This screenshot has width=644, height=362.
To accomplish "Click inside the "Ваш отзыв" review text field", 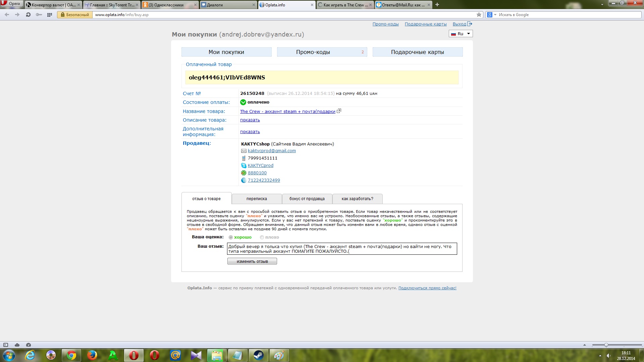I will click(x=342, y=249).
